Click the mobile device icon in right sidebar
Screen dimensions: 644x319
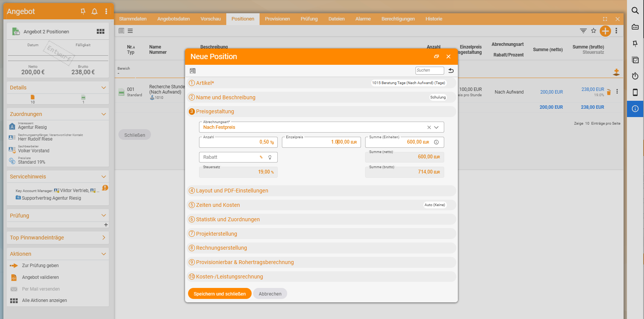point(635,92)
